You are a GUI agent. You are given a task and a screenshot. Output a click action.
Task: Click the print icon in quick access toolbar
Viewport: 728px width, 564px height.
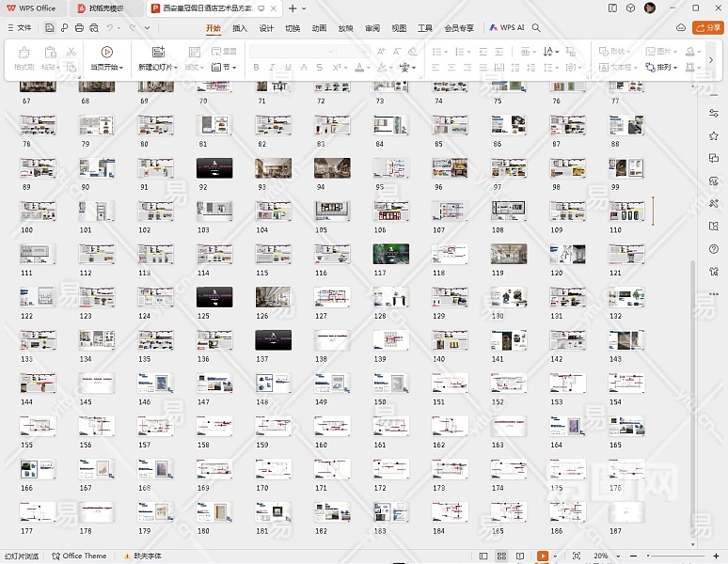pyautogui.click(x=80, y=28)
